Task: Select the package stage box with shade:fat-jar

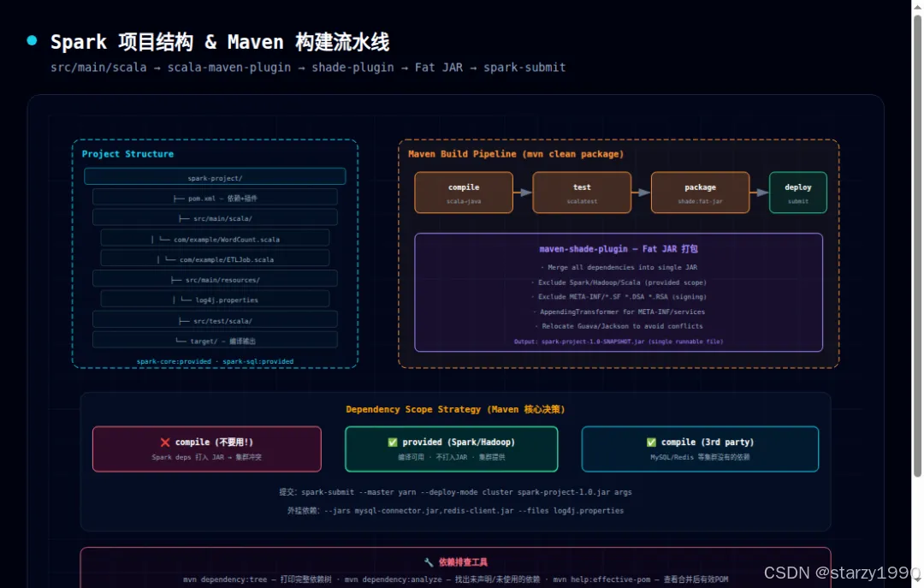Action: (x=700, y=193)
